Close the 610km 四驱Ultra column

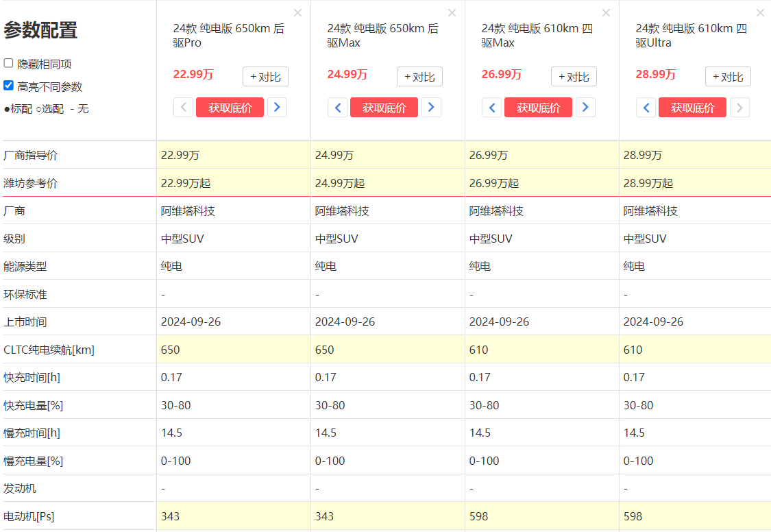pyautogui.click(x=760, y=13)
